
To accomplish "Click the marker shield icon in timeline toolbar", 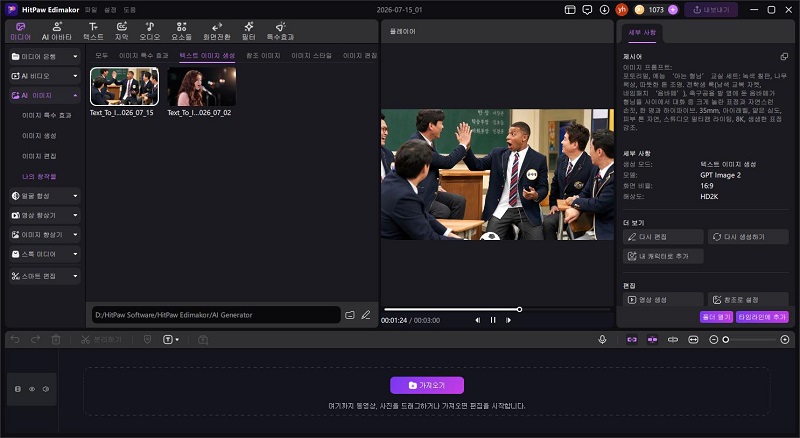I will [147, 339].
